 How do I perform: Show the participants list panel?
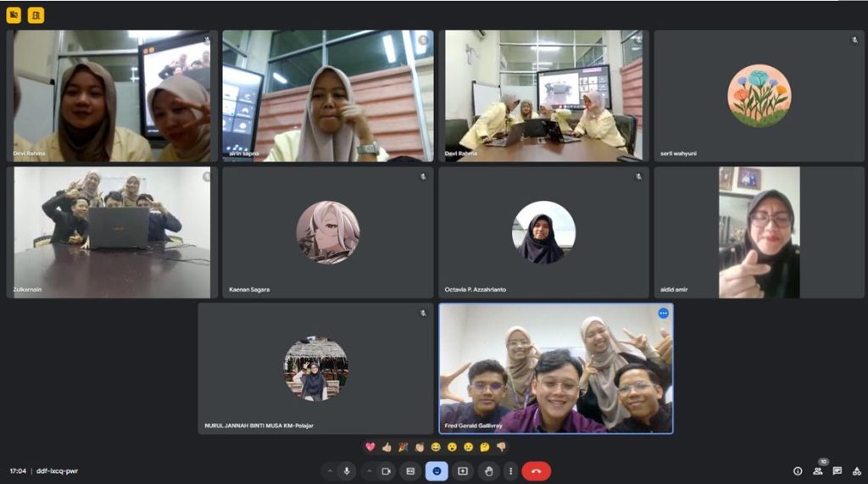coord(817,470)
